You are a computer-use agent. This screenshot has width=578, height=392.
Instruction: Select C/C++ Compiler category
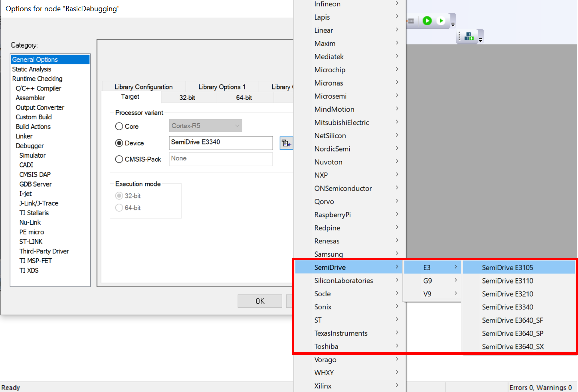50,88
